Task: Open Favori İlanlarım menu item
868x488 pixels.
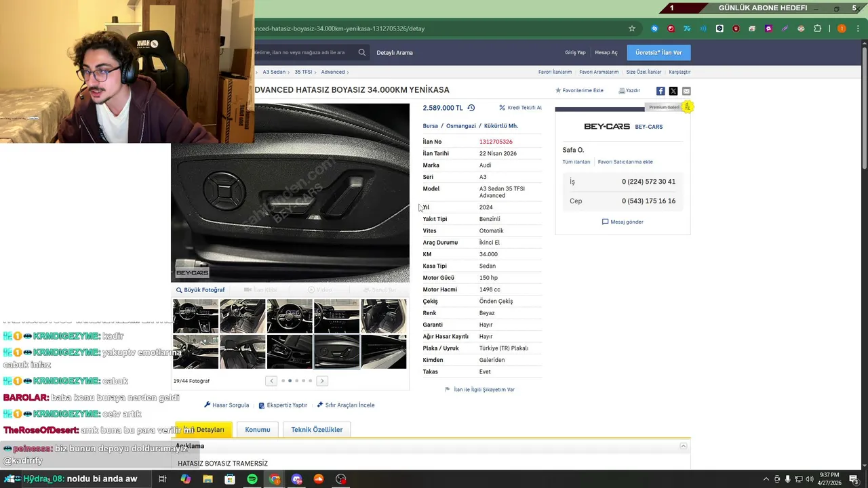Action: point(555,72)
